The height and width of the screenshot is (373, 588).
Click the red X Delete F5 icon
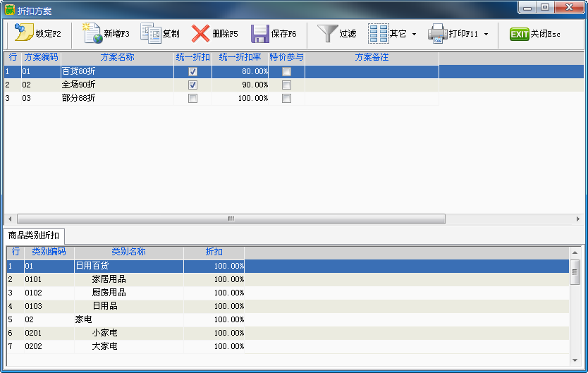tap(201, 33)
